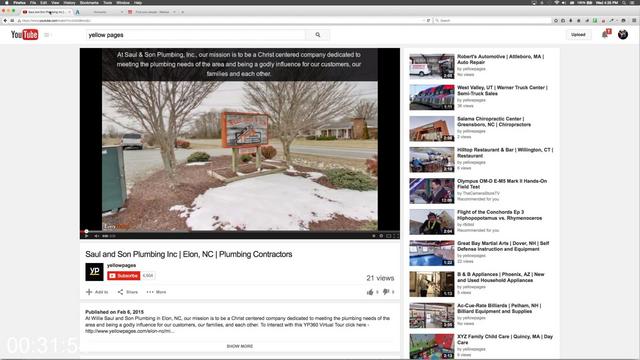Image resolution: width=640 pixels, height=360 pixels.
Task: Open B & B Appliances video thumbnail
Action: (431, 284)
